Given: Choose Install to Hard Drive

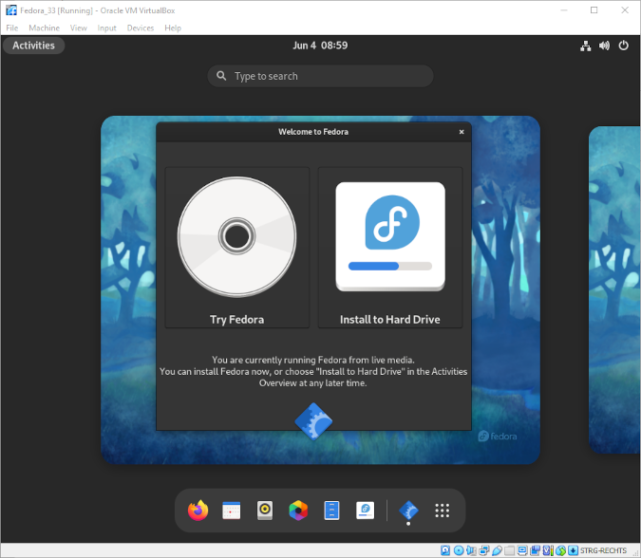Looking at the screenshot, I should (x=390, y=247).
